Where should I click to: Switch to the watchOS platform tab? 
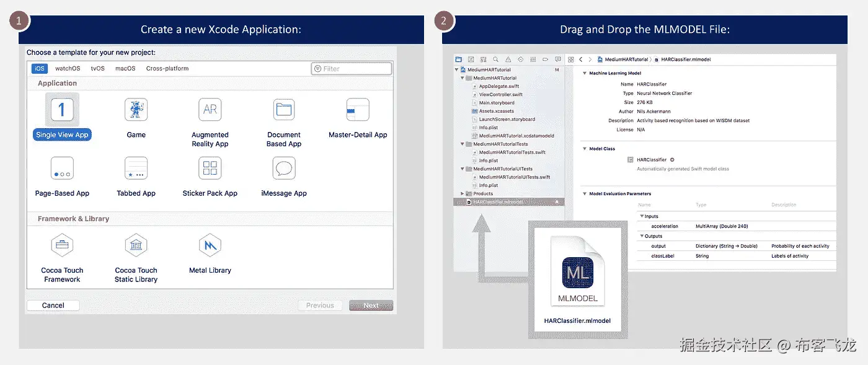[68, 68]
